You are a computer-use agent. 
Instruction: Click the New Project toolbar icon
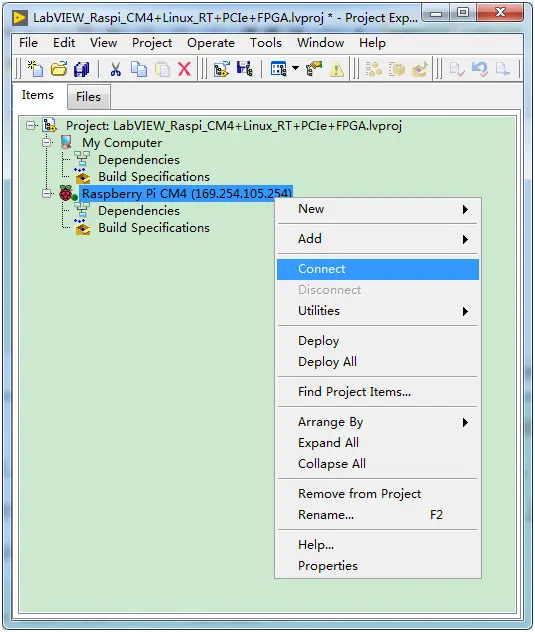pyautogui.click(x=35, y=69)
